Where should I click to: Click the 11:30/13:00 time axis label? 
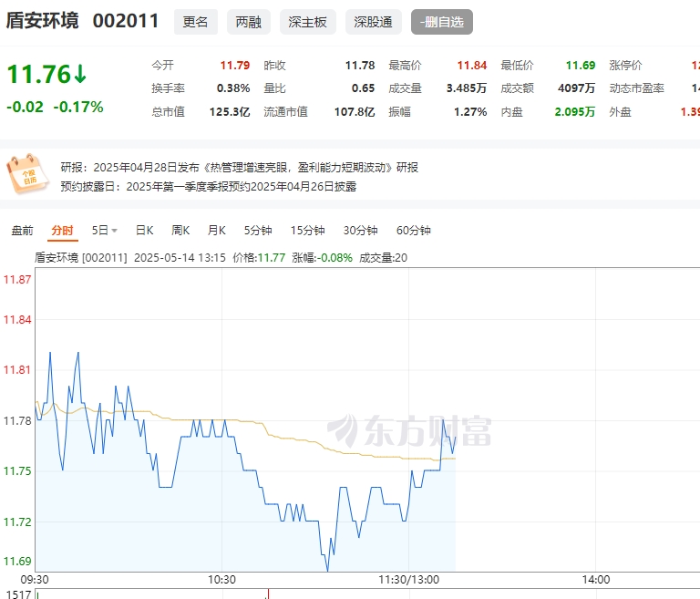tap(409, 580)
